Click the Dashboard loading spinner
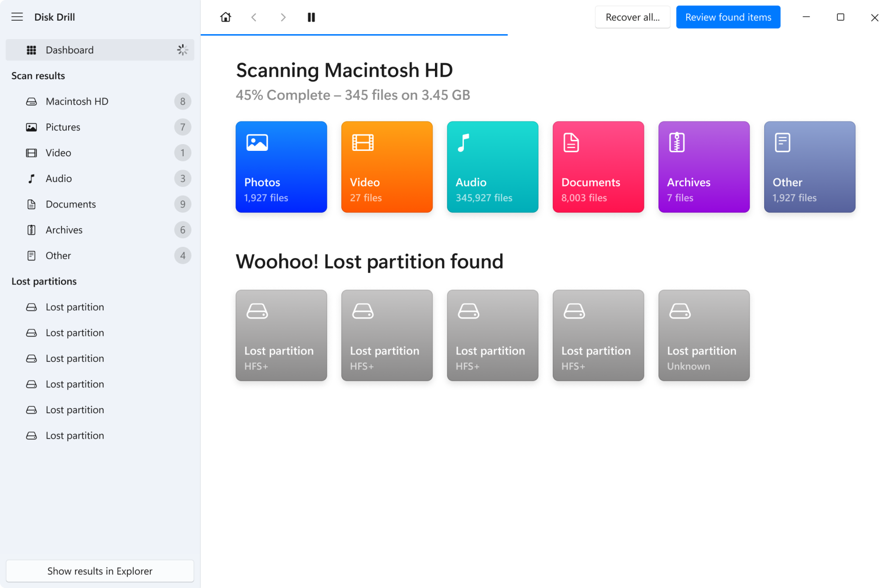The height and width of the screenshot is (588, 892). (x=182, y=49)
